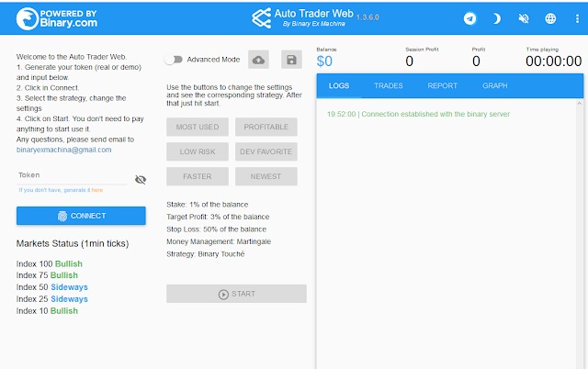
Task: Open the Telegram channel icon
Action: (x=469, y=18)
